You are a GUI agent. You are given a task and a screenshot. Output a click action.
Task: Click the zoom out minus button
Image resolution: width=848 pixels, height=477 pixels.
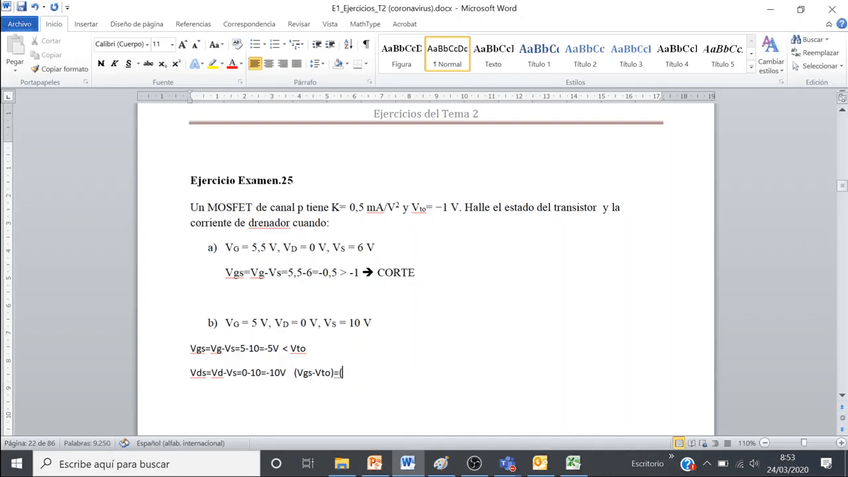click(765, 443)
